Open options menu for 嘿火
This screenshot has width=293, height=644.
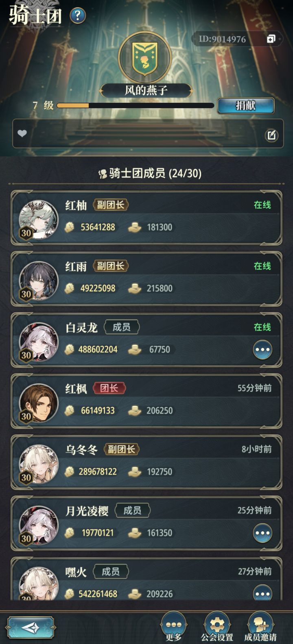click(x=262, y=594)
